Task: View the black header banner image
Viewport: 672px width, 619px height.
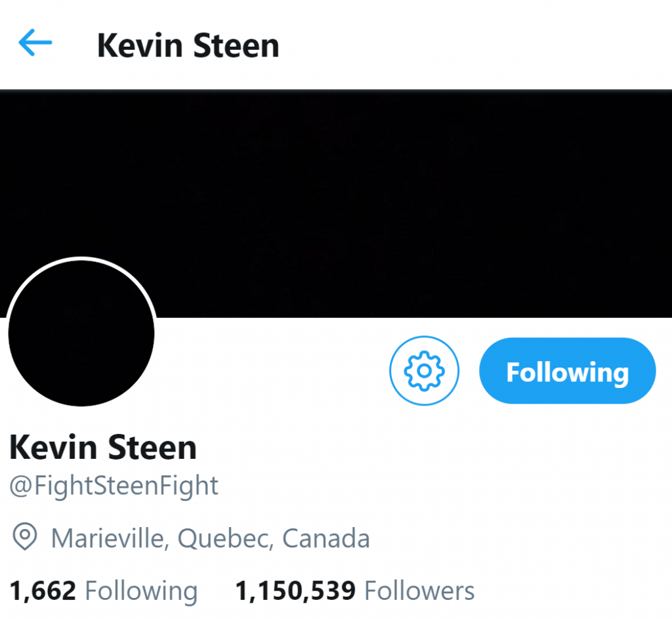Action: point(336,203)
